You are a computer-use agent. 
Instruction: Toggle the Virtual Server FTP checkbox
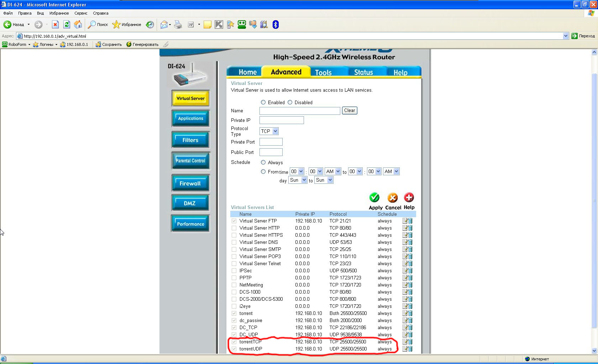(234, 221)
